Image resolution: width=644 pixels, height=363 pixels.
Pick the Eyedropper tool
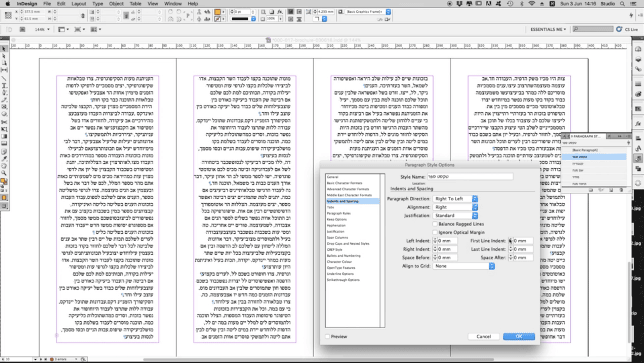click(x=4, y=159)
